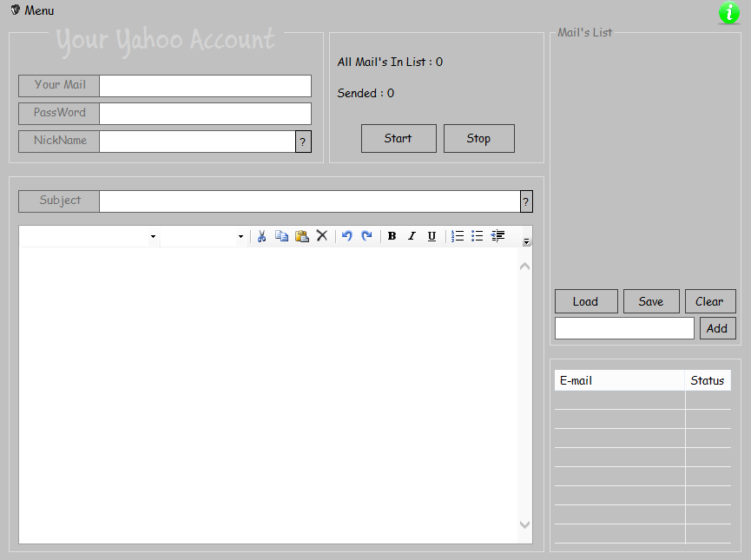Undo the last edit
This screenshot has height=560, width=751.
346,235
